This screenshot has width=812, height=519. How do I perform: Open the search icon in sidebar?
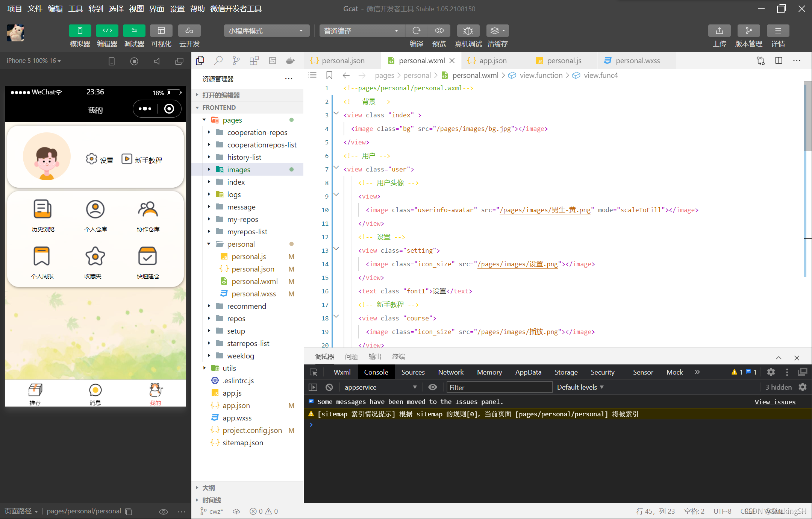[x=218, y=61]
